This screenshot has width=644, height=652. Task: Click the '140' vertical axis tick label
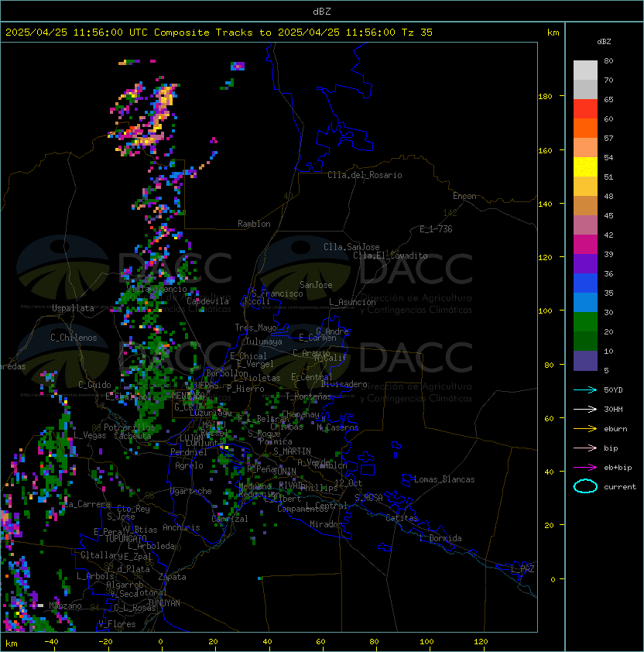coord(545,204)
